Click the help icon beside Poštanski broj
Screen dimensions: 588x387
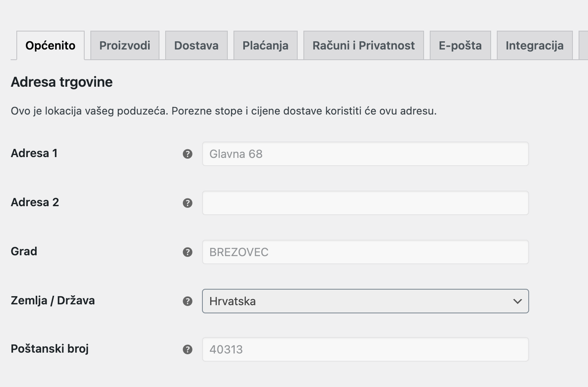coord(188,349)
